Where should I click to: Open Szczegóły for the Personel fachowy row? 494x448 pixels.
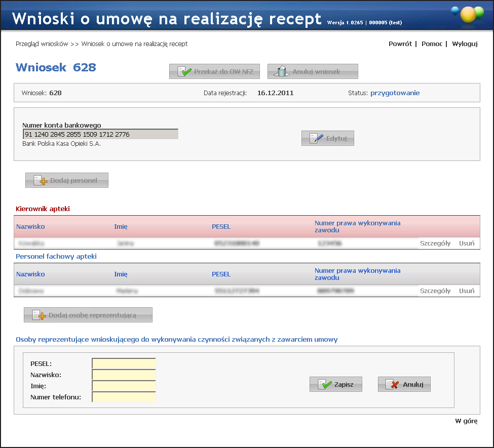[435, 291]
